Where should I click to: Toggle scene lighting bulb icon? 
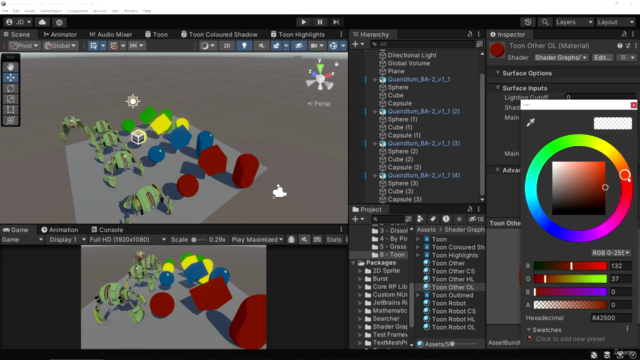[244, 46]
